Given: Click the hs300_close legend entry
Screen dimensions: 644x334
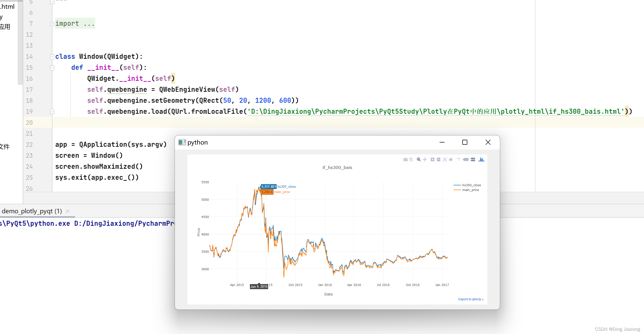Looking at the screenshot, I should [x=471, y=185].
